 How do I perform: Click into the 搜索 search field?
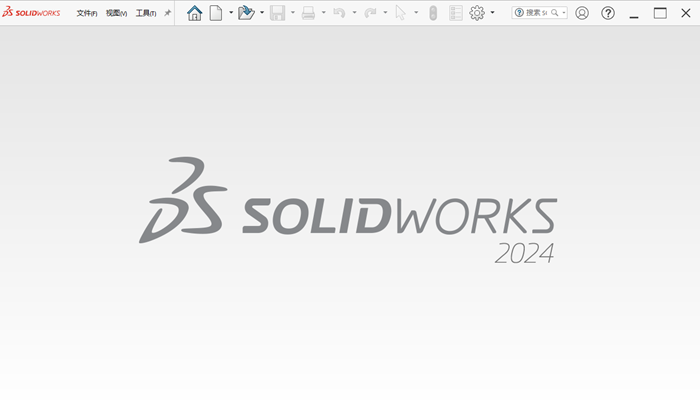pos(537,13)
